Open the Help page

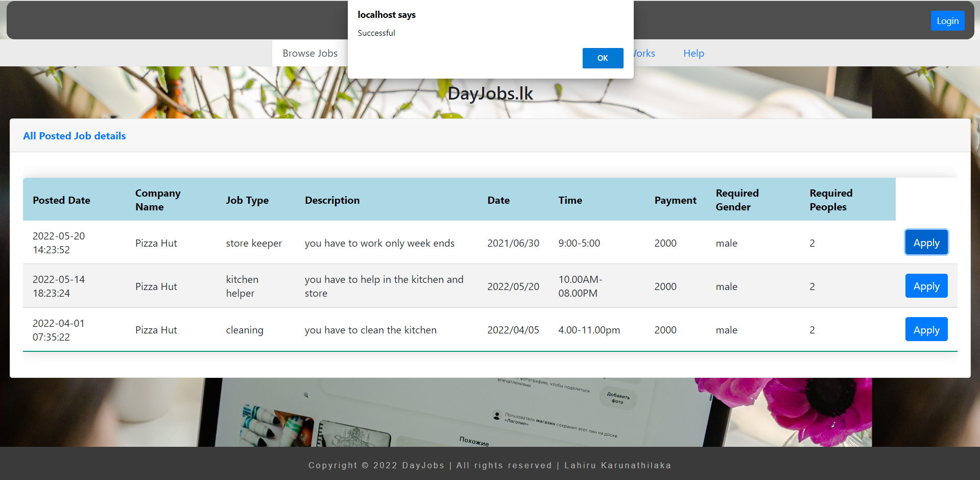pos(693,53)
